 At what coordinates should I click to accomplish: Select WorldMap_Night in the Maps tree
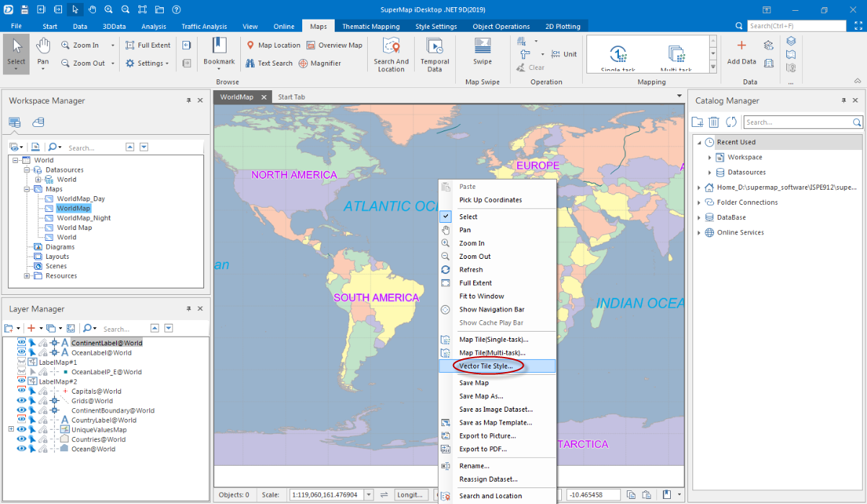click(x=84, y=218)
